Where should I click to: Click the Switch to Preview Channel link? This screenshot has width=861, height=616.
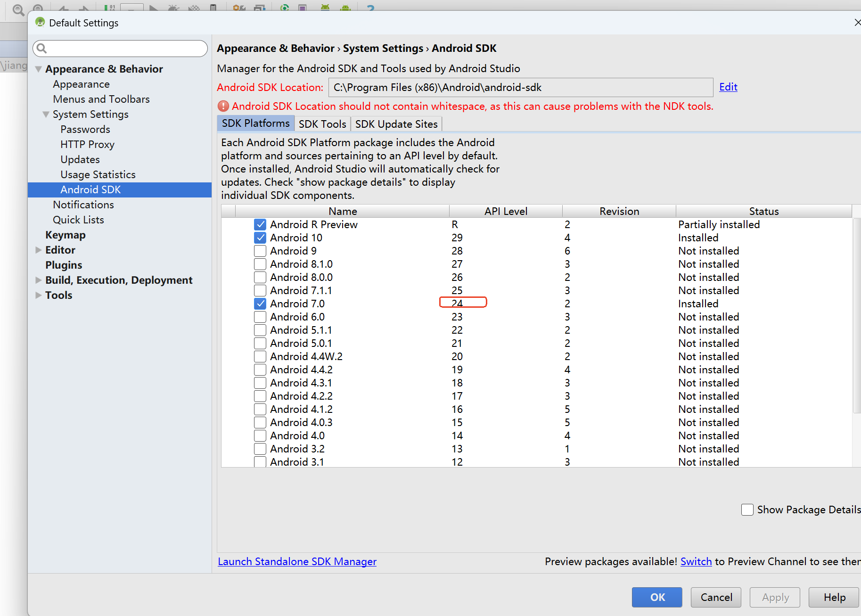point(696,561)
